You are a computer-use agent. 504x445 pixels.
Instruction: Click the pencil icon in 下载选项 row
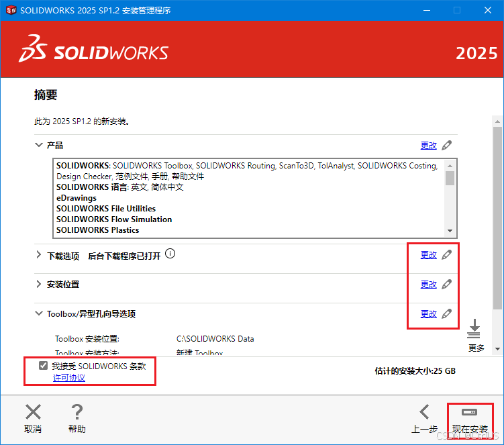(446, 254)
